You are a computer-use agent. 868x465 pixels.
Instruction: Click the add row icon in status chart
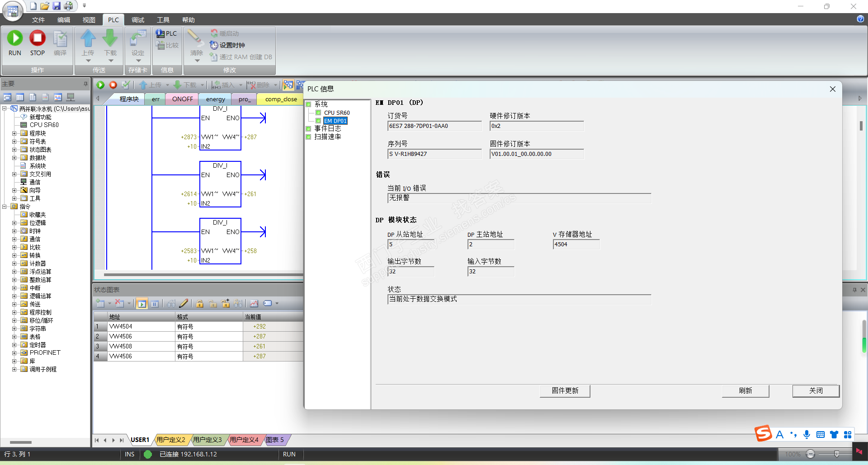(x=100, y=303)
